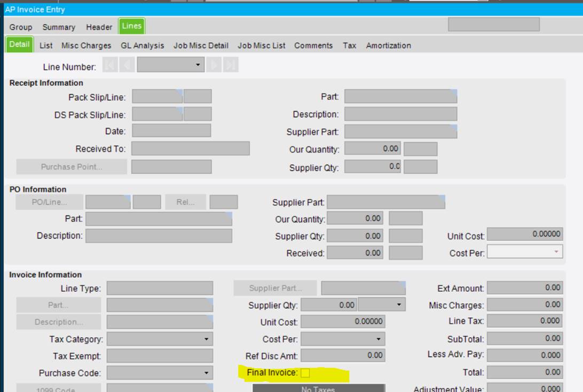Click the Receipt Date field
The width and height of the screenshot is (583, 392).
[171, 131]
